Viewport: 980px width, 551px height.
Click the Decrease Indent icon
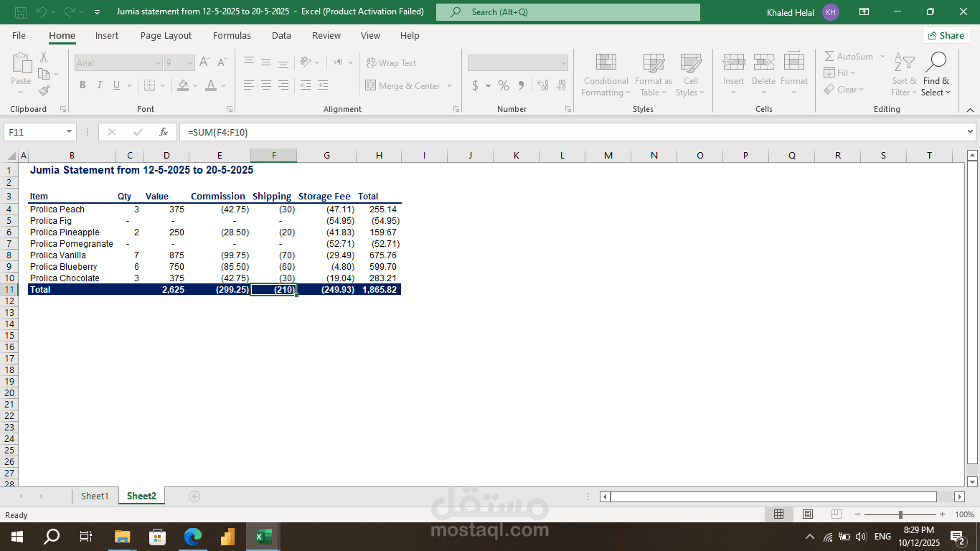(x=306, y=85)
